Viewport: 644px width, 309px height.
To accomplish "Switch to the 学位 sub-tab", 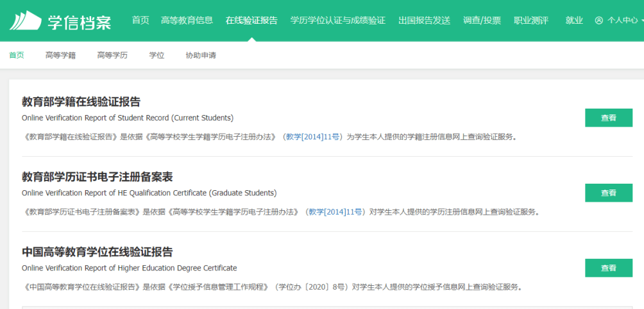I will (157, 55).
